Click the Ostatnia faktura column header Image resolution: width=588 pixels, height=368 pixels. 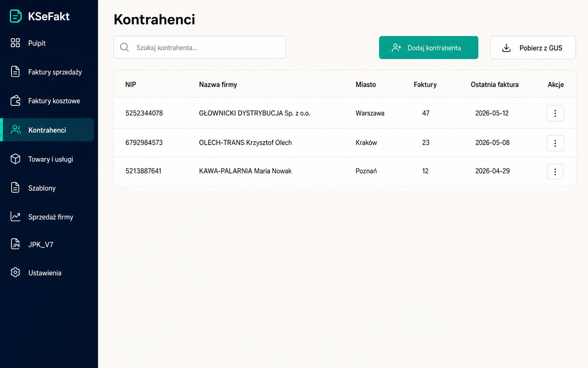pyautogui.click(x=495, y=85)
